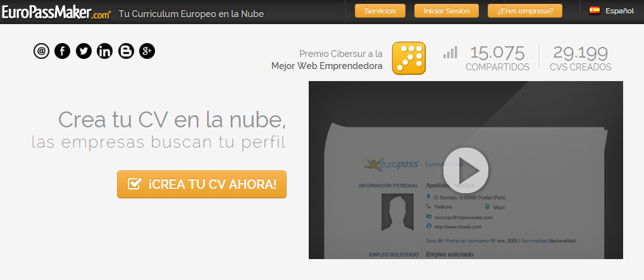Screen dimensions: 644x280
Task: Click the checkbox icon in the orange CV button
Action: pyautogui.click(x=135, y=183)
